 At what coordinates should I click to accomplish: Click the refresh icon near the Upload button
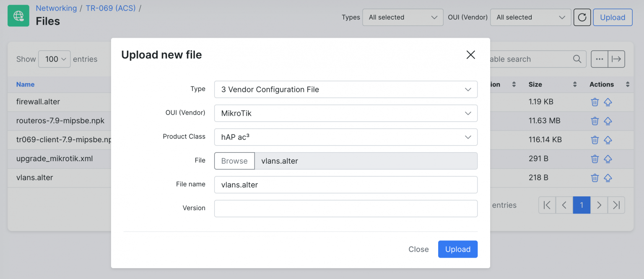tap(582, 17)
